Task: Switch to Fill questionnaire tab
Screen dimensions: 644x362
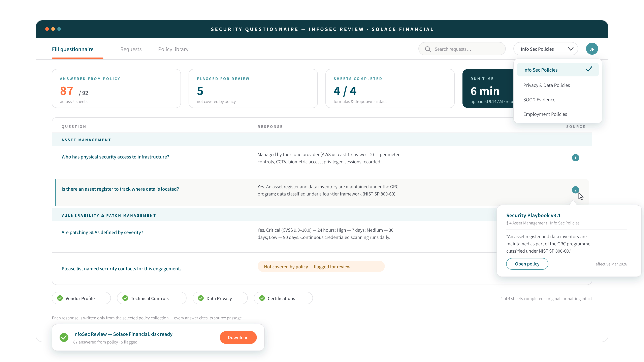Action: (x=73, y=49)
